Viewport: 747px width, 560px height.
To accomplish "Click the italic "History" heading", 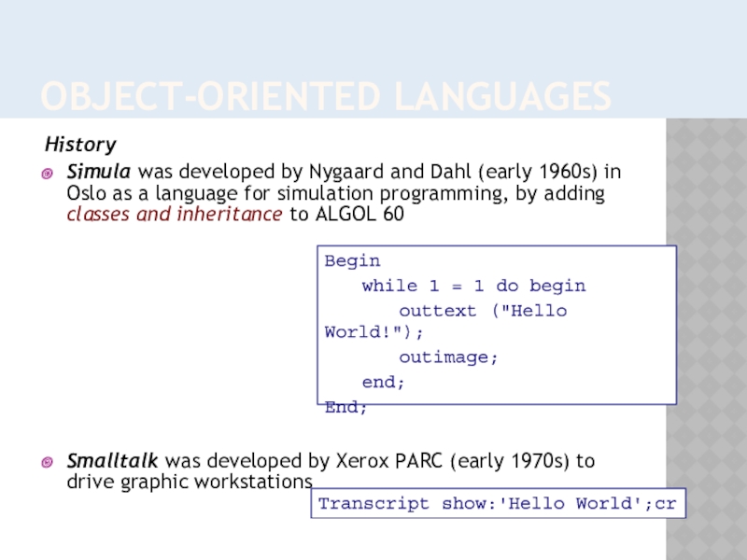I will [x=79, y=145].
